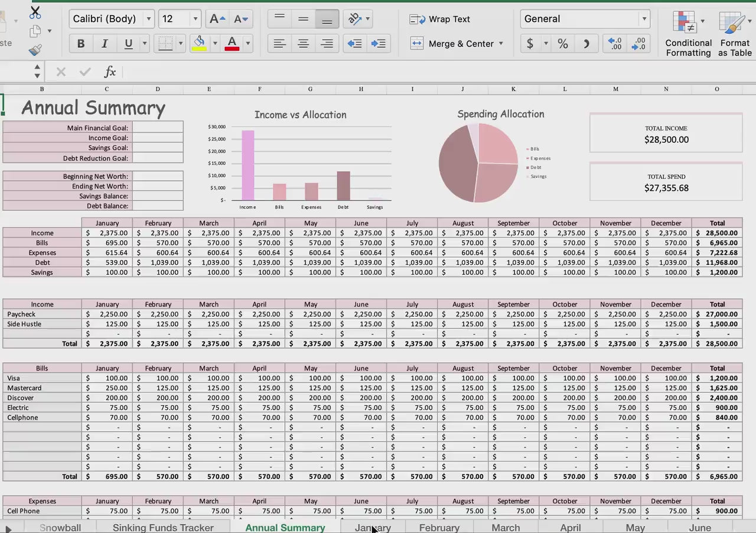
Task: Select Paycheck row label cell
Action: 42,314
